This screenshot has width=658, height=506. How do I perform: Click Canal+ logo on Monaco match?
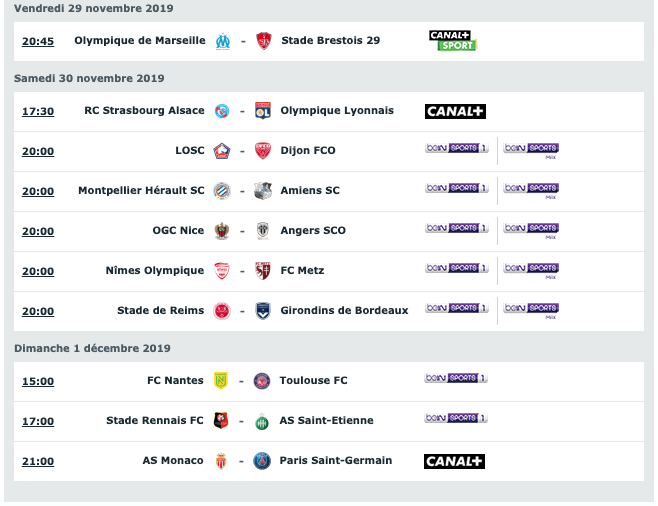[x=454, y=461]
